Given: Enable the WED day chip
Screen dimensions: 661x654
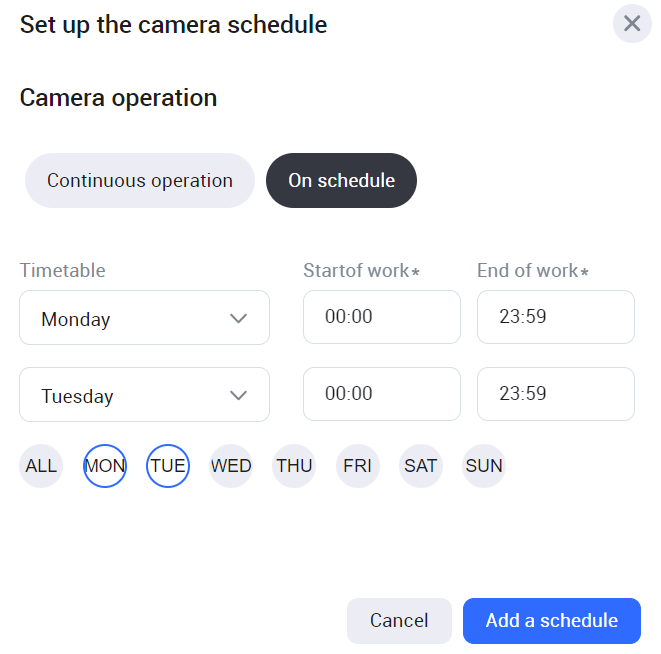Looking at the screenshot, I should (x=231, y=466).
